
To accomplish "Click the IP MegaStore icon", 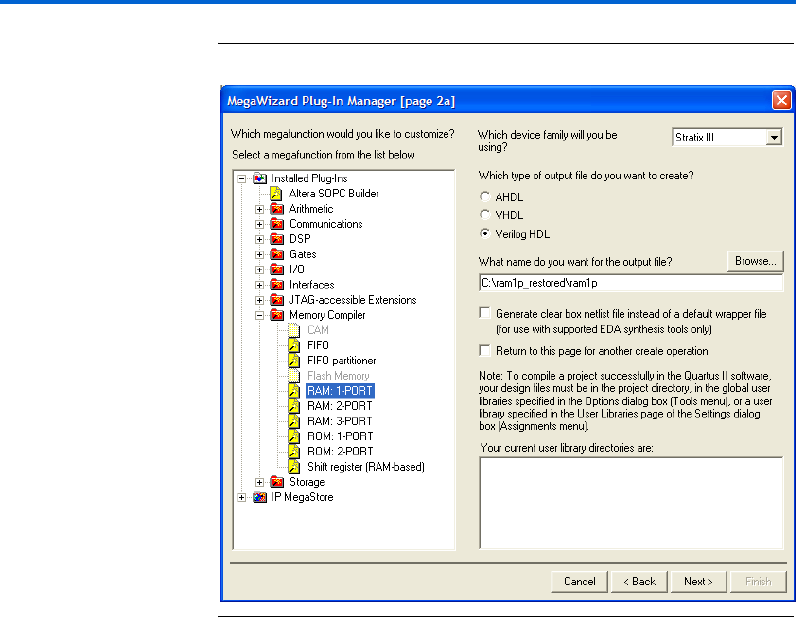I will coord(260,497).
